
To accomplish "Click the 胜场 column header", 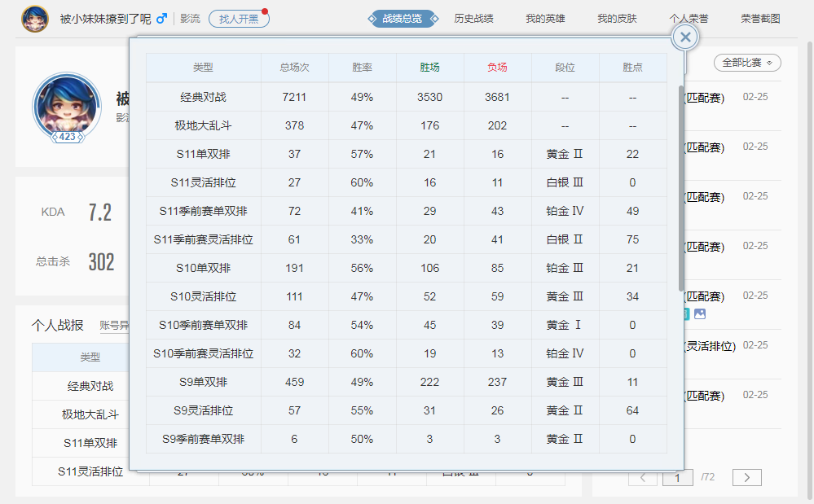I will click(x=430, y=68).
